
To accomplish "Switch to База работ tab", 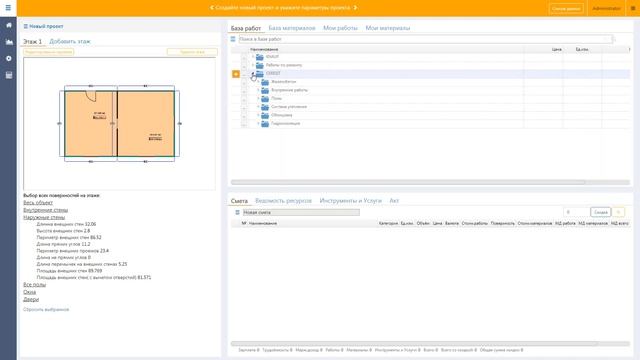I will click(246, 28).
